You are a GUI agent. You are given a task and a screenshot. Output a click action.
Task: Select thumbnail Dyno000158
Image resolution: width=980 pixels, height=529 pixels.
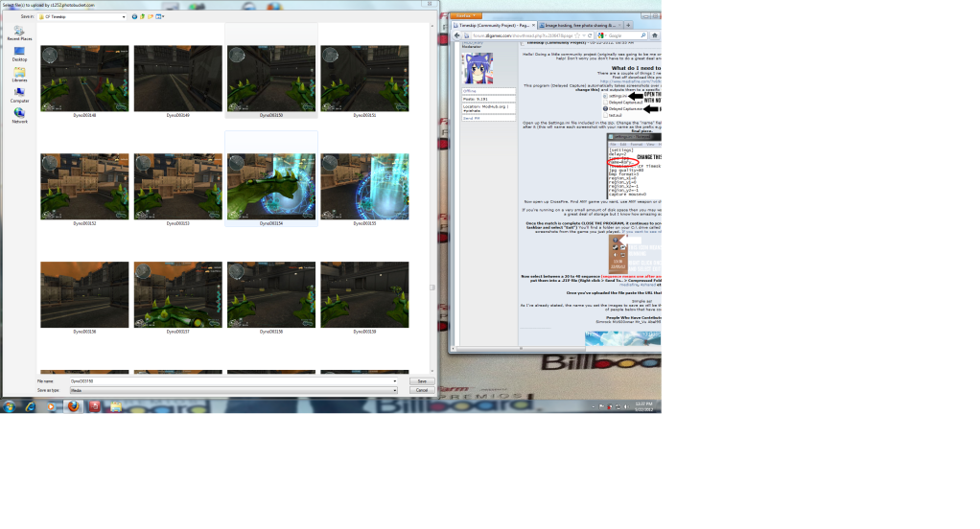point(271,295)
